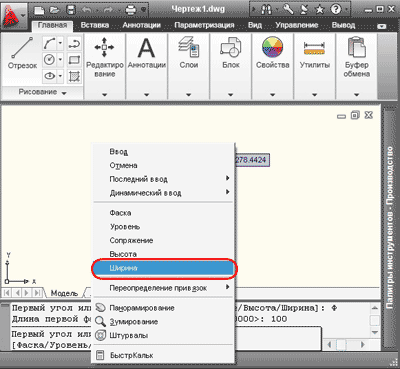Click the command line scroll down arrow
The width and height of the screenshot is (400, 369).
[375, 332]
